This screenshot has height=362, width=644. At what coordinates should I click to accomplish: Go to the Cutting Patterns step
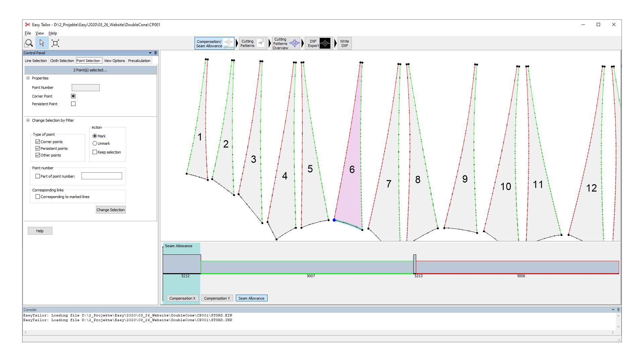pos(253,44)
